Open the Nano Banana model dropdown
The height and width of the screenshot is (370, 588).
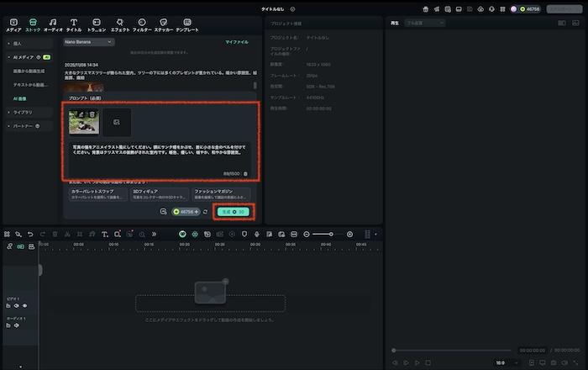coord(88,41)
